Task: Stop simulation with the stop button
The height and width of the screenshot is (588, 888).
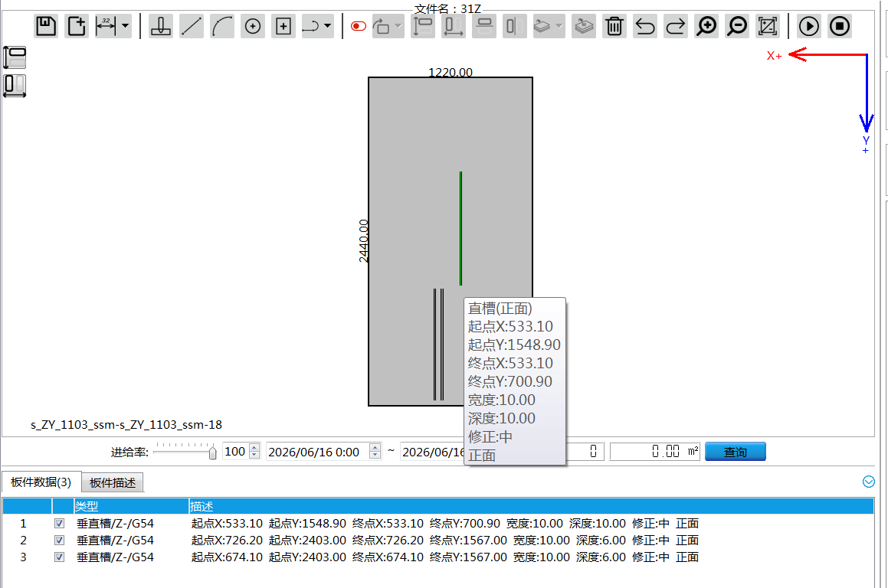Action: tap(839, 26)
